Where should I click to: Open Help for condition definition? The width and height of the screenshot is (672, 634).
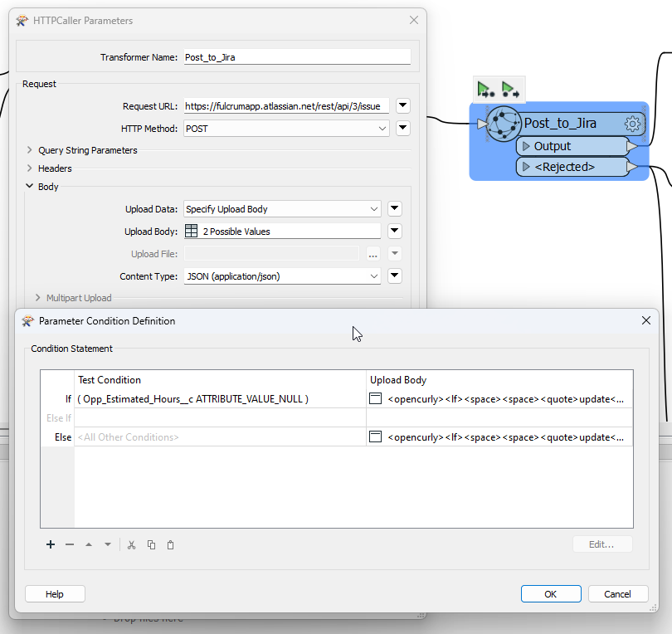(x=55, y=593)
